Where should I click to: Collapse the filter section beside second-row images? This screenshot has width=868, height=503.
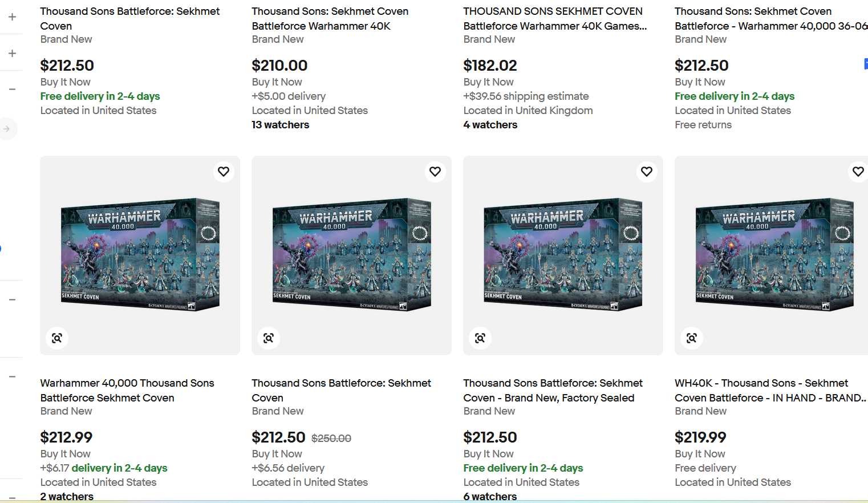point(12,299)
